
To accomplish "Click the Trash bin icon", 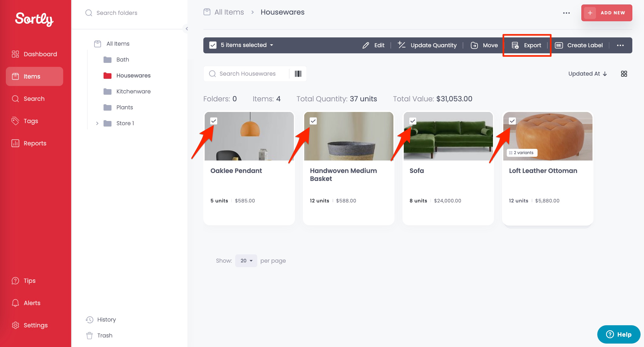I will [89, 336].
